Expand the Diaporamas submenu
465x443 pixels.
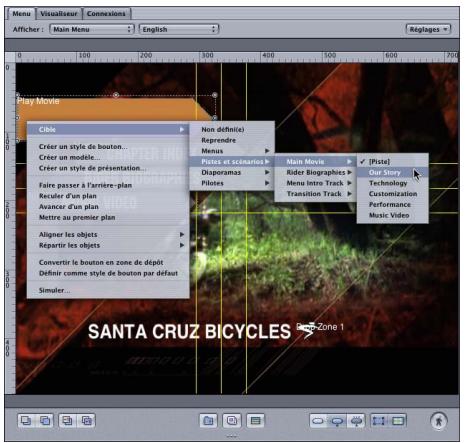point(232,172)
